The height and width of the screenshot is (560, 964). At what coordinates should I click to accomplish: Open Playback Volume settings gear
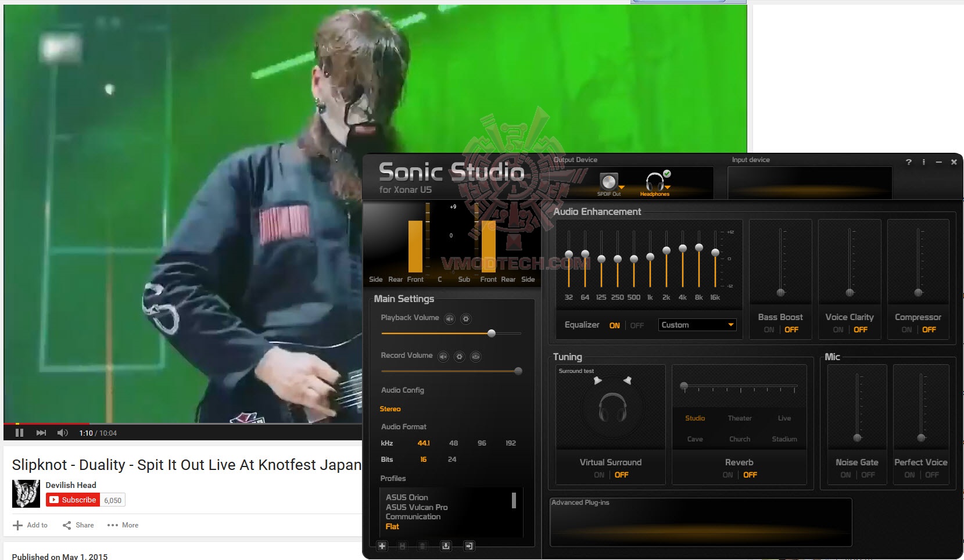pyautogui.click(x=465, y=318)
